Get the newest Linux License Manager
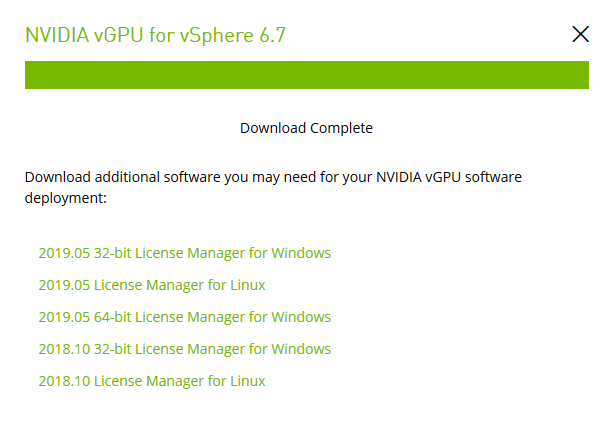This screenshot has height=440, width=615. point(152,285)
